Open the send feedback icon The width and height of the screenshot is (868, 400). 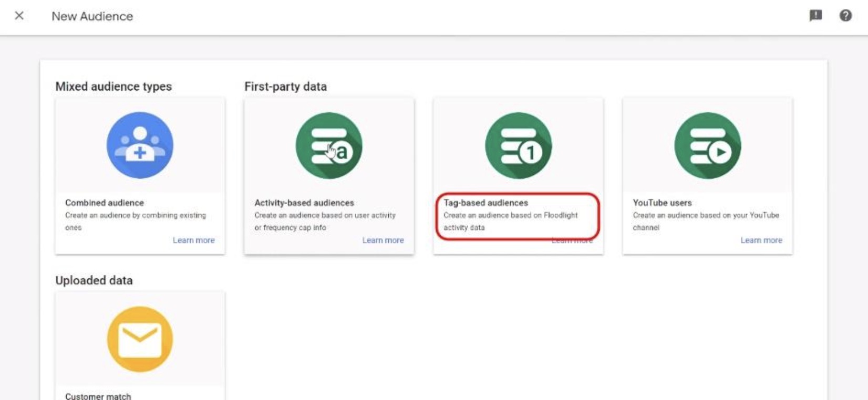[x=815, y=16]
